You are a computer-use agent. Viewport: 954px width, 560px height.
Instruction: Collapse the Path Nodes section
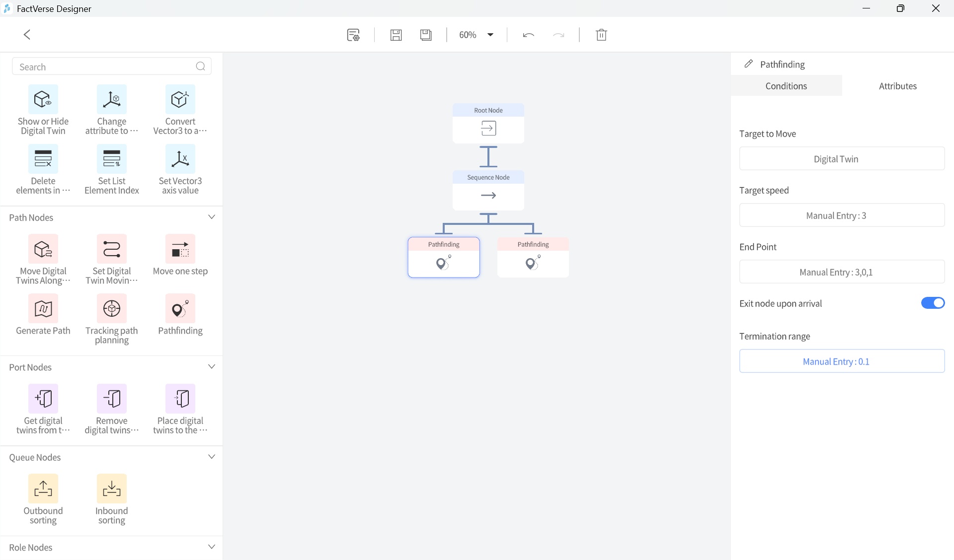(212, 217)
